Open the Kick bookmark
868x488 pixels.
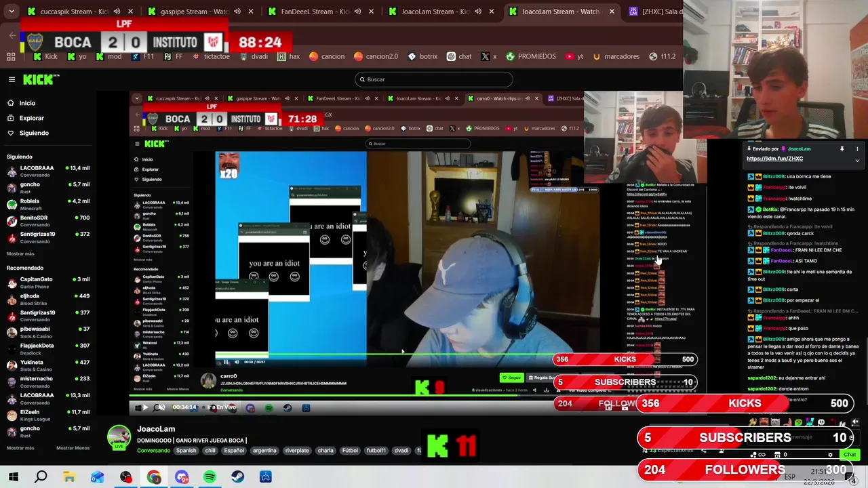(x=45, y=56)
